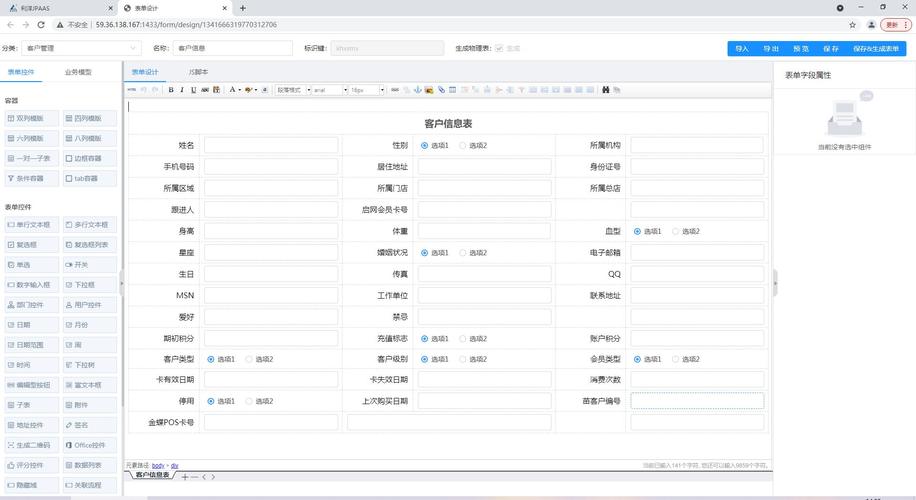Image resolution: width=916 pixels, height=500 pixels.
Task: Click the redo icon in editor toolbar
Action: pos(155,89)
